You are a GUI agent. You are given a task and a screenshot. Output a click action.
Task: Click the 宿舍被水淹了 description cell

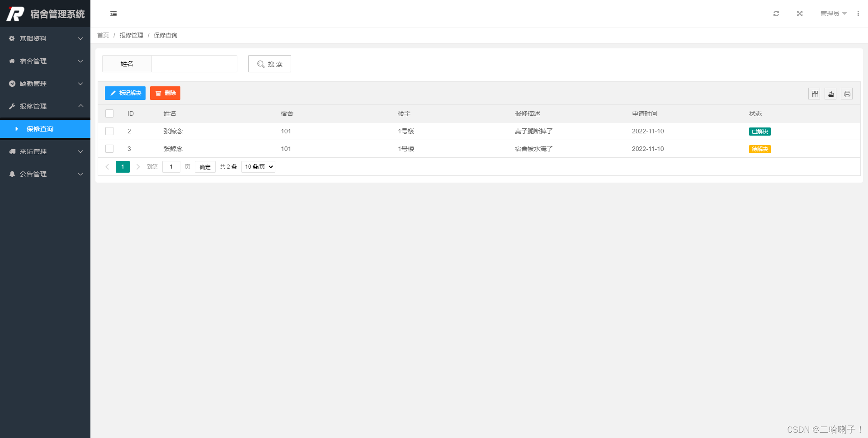click(534, 149)
